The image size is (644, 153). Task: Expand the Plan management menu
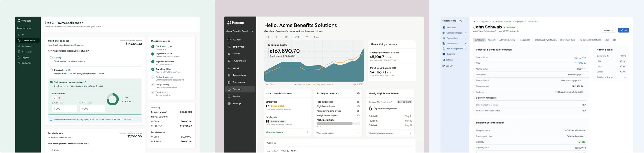454,49
